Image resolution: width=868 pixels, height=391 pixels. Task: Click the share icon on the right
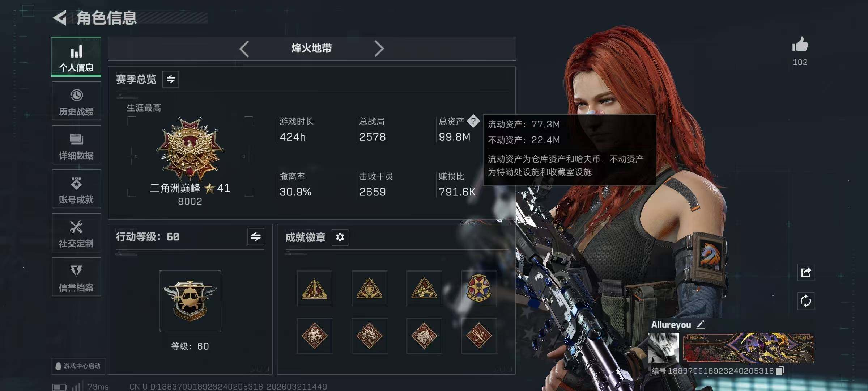806,272
